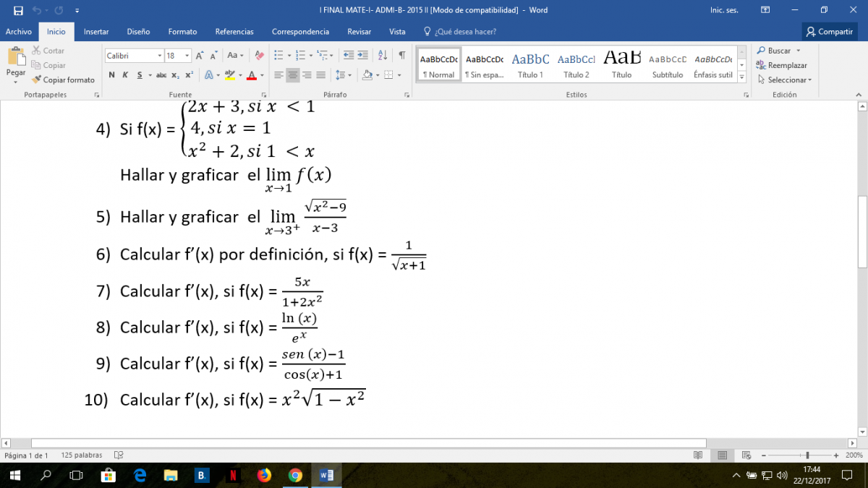Toggle bold (N) formatting

pos(111,75)
